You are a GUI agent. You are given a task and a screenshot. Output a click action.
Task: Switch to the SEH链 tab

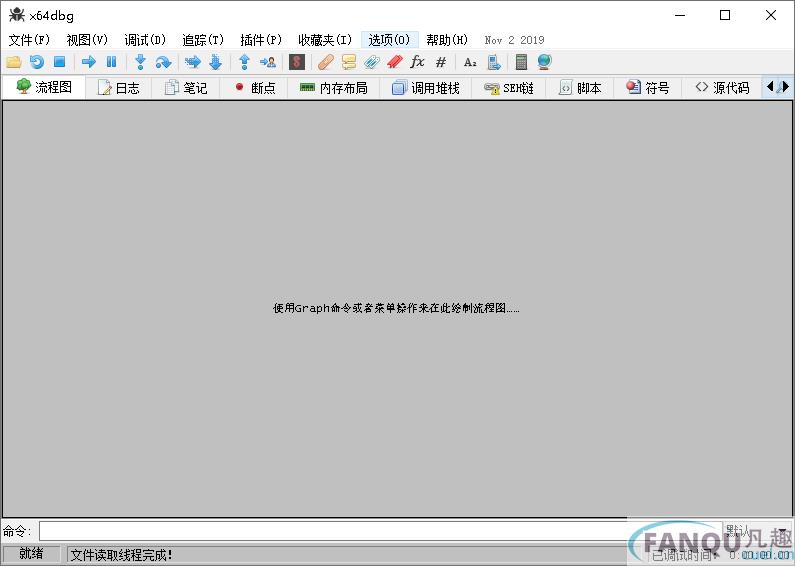509,88
